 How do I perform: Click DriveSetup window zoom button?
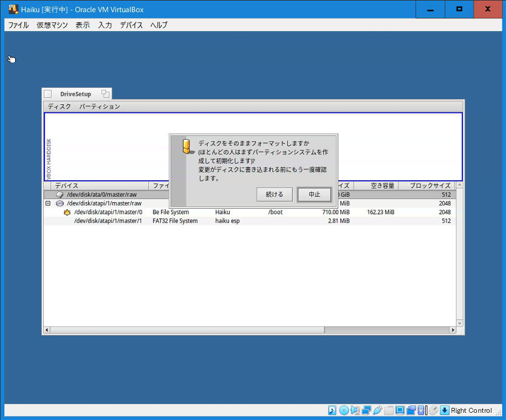point(105,94)
